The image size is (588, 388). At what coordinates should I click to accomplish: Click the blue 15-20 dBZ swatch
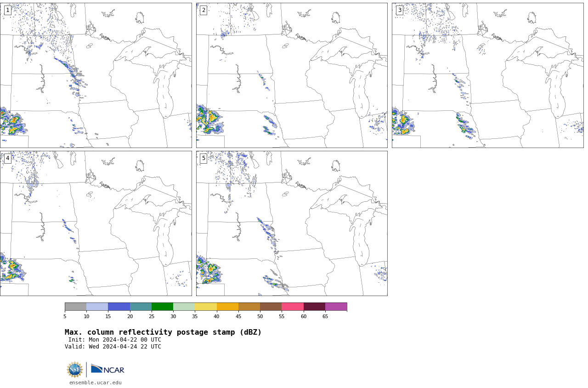coord(119,307)
